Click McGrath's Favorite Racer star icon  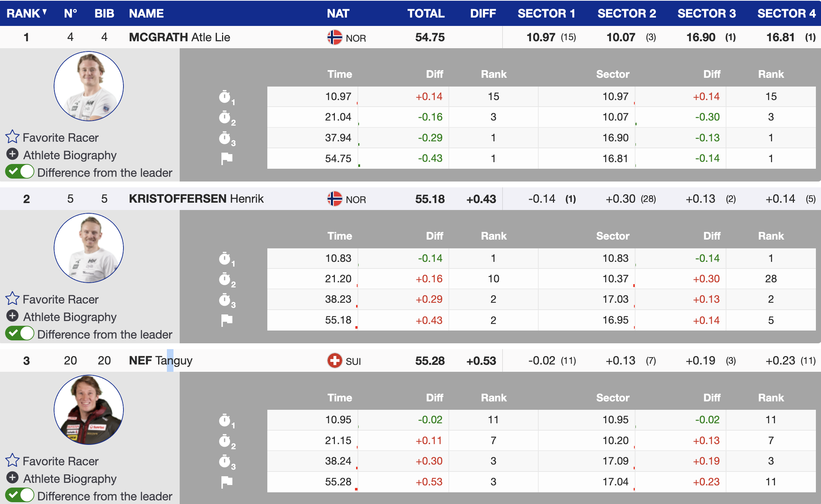(12, 137)
